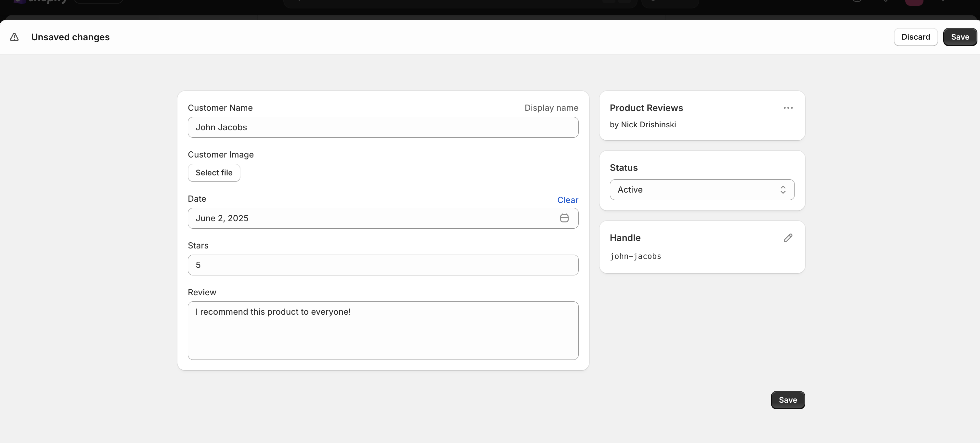The height and width of the screenshot is (443, 980).
Task: Click the bottom Save button
Action: [x=788, y=400]
